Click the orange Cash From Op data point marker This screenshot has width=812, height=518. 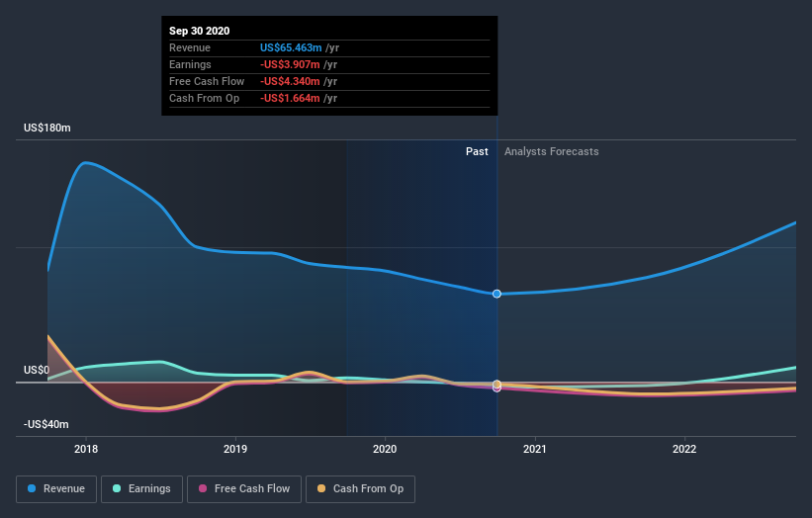click(x=496, y=384)
